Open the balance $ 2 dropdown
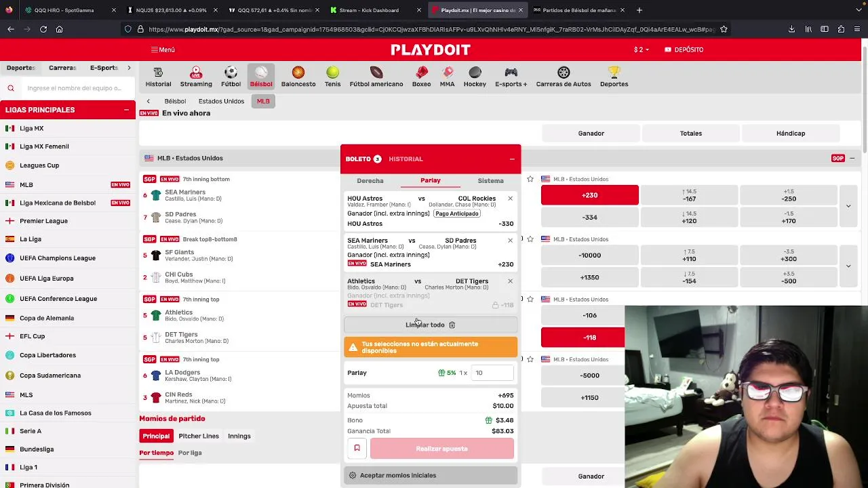 click(x=642, y=49)
